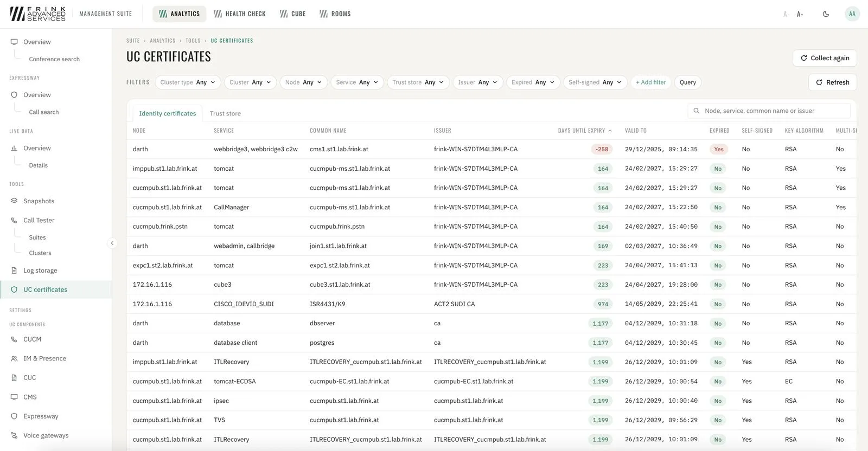Open Call Tester tool
This screenshot has width=868, height=451.
(39, 220)
